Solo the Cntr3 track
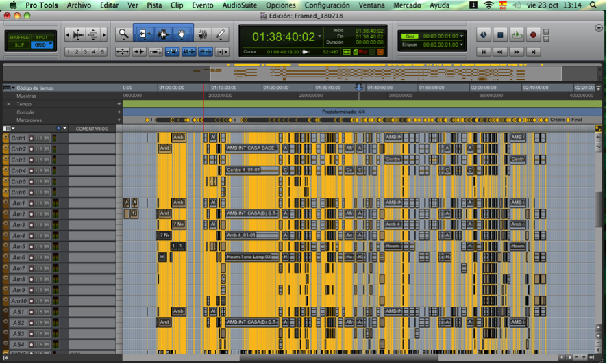The width and height of the screenshot is (607, 364). coord(40,160)
